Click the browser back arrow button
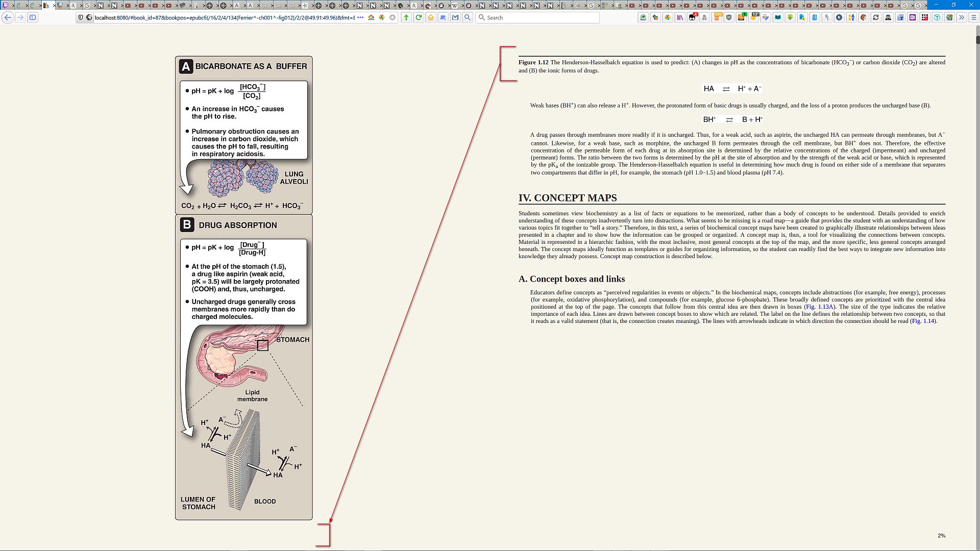The image size is (980, 551). click(x=8, y=17)
